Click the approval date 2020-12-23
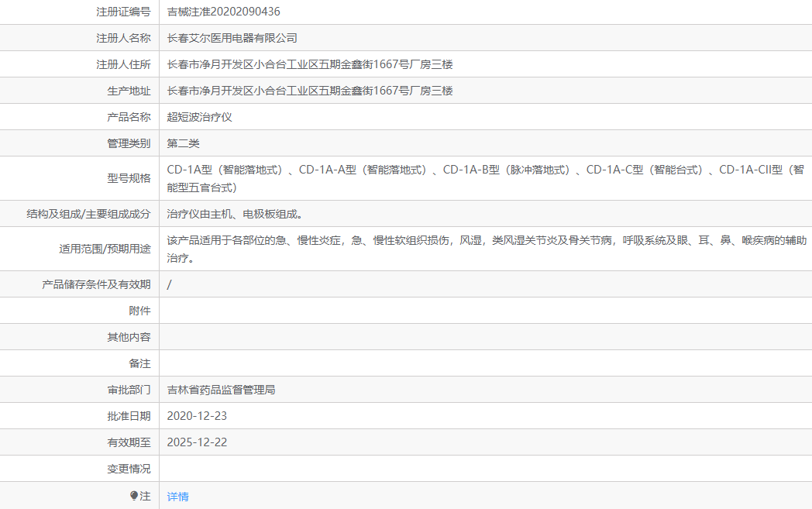 [x=197, y=416]
